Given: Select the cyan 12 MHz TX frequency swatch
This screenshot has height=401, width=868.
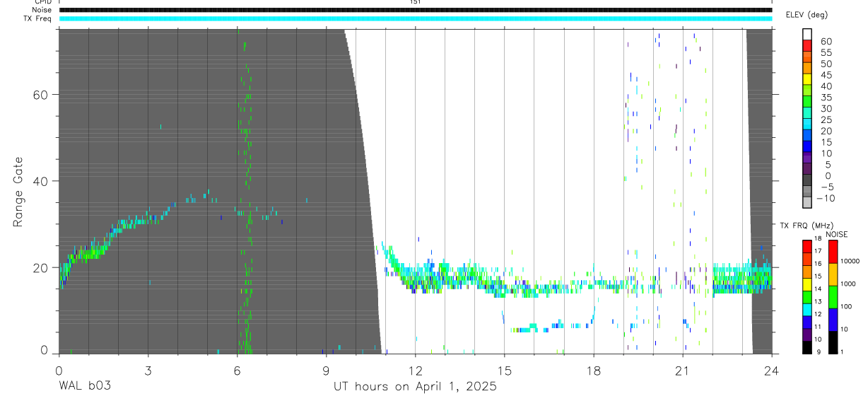Looking at the screenshot, I should 807,310.
